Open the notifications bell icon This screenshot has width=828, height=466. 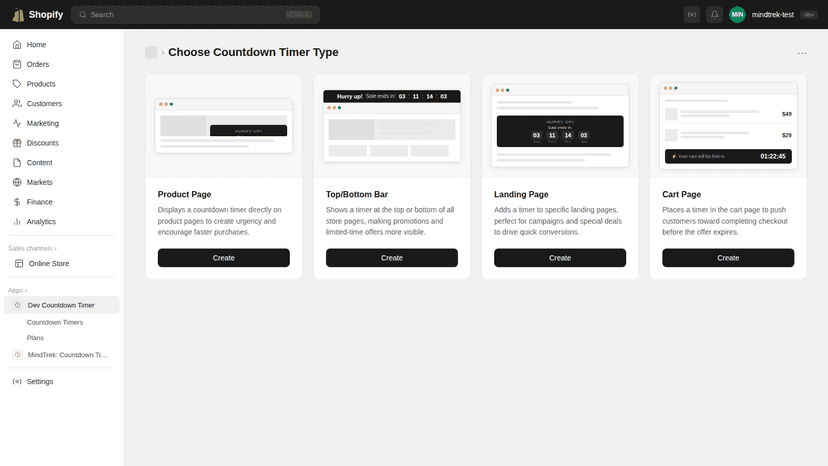click(714, 15)
